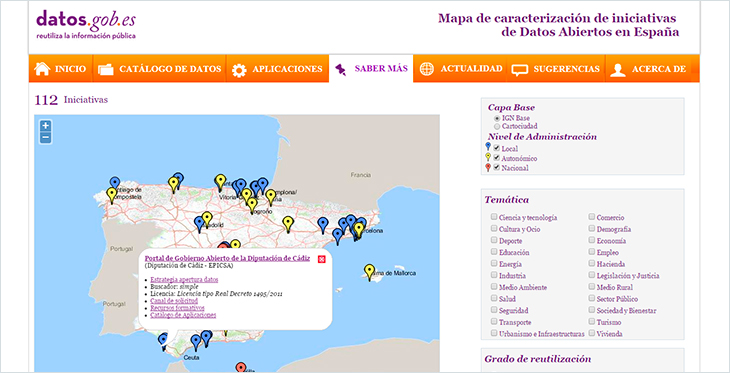Click the home icon beside Inicio
The width and height of the screenshot is (730, 373).
pyautogui.click(x=42, y=69)
